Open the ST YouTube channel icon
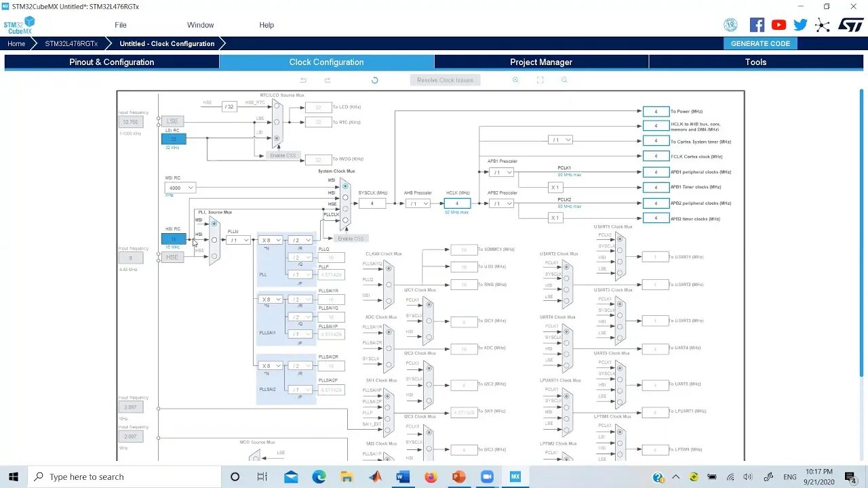This screenshot has height=488, width=868. pos(779,25)
